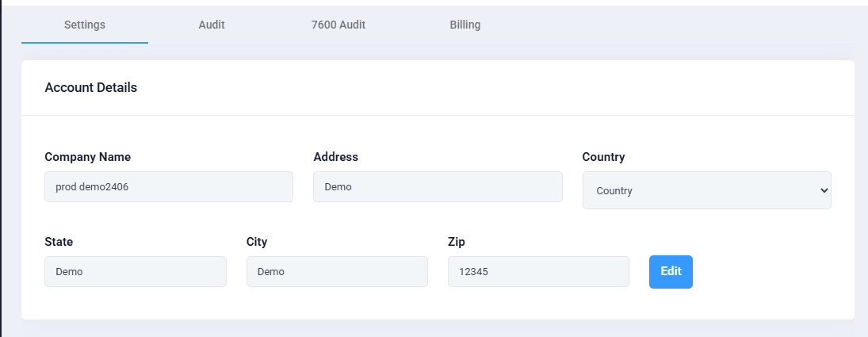Click the State label text
Screen dimensions: 868x337
click(x=59, y=242)
